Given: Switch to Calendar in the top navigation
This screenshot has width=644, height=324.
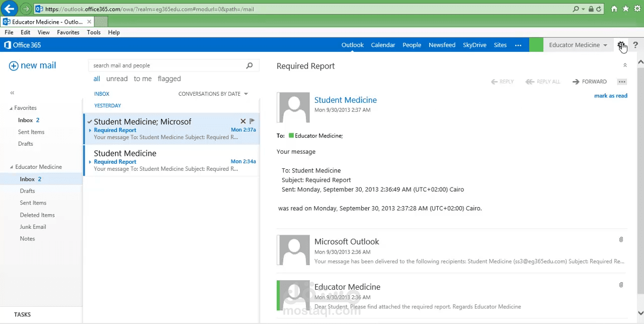Looking at the screenshot, I should pyautogui.click(x=383, y=45).
